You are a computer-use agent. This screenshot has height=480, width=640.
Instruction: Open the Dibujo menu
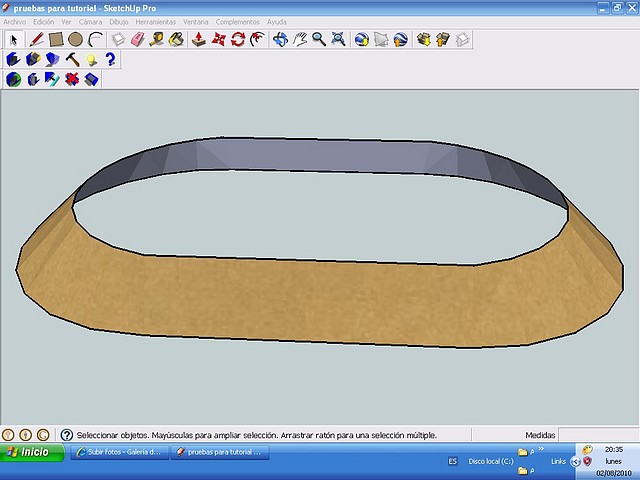[x=119, y=22]
